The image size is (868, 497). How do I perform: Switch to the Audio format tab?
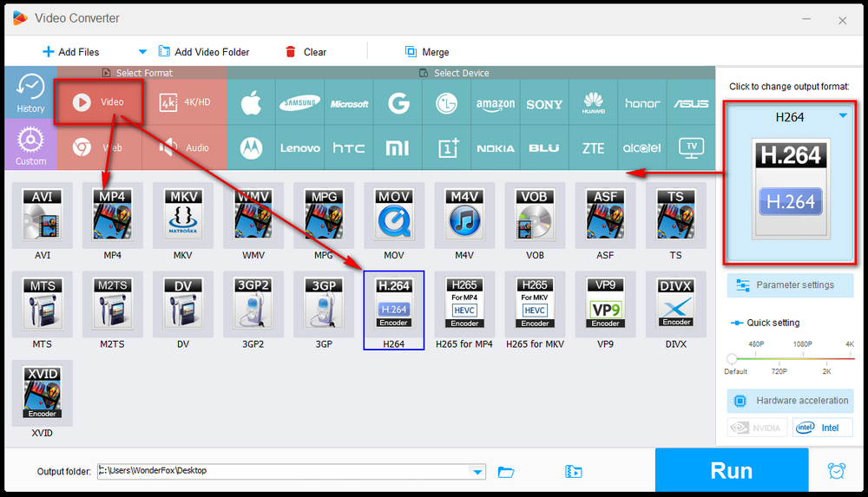(186, 148)
